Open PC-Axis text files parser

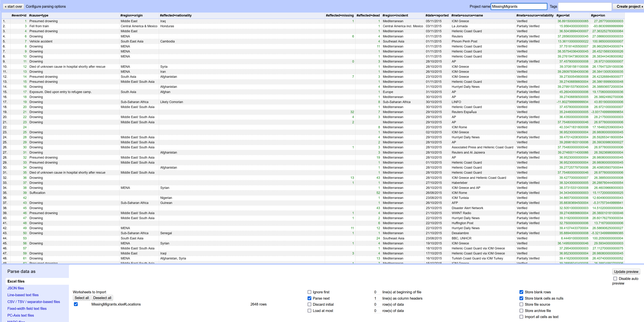tap(20, 315)
